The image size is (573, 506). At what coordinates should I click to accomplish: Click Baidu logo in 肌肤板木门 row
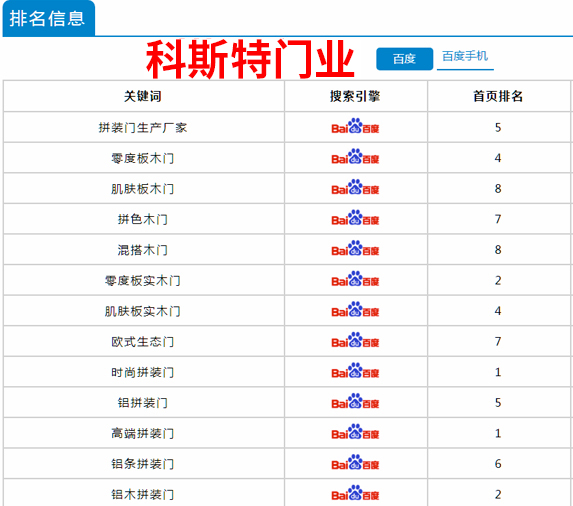tap(355, 188)
